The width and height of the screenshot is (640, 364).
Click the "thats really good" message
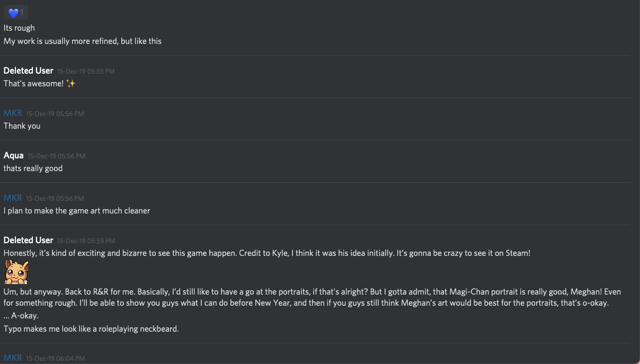click(x=33, y=168)
